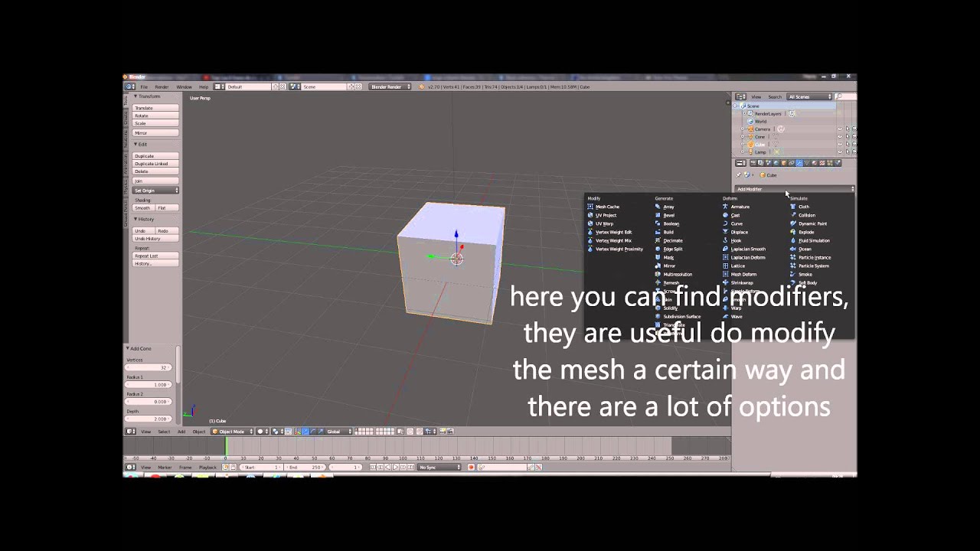980x551 pixels.
Task: Open the Material sphere properties tab
Action: [x=815, y=163]
